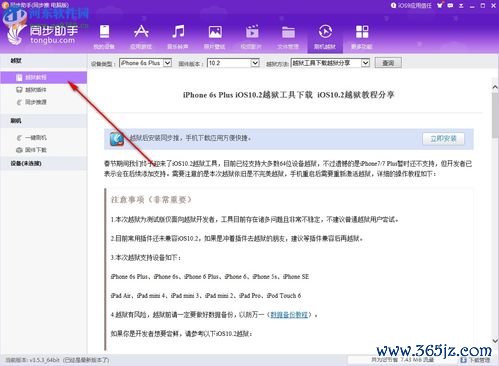Viewport: 499px width, 366px height.
Task: Click the line listing 'iPhone 6s Plus、iPhone 6s'
Action: coord(210,276)
